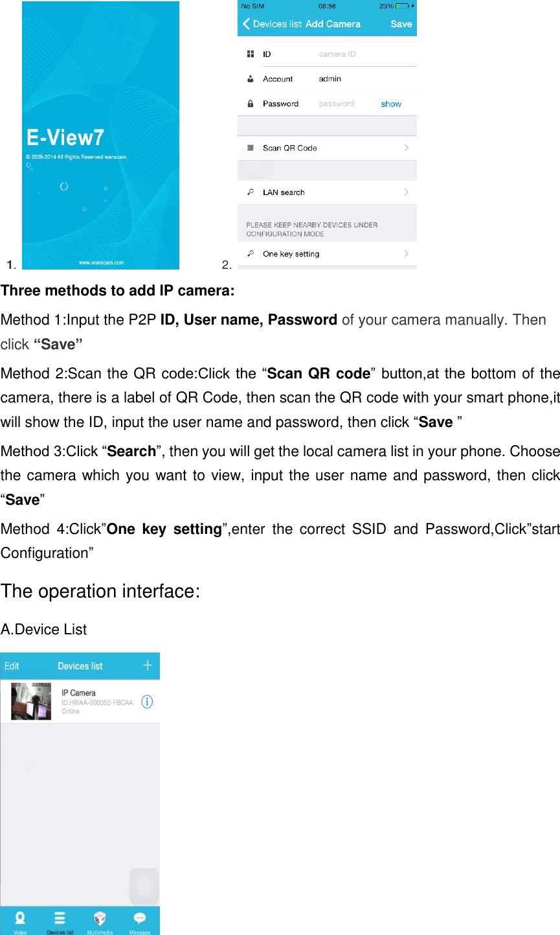Expand One key setting row
Image resolution: width=560 pixels, height=935 pixels.
click(x=406, y=253)
